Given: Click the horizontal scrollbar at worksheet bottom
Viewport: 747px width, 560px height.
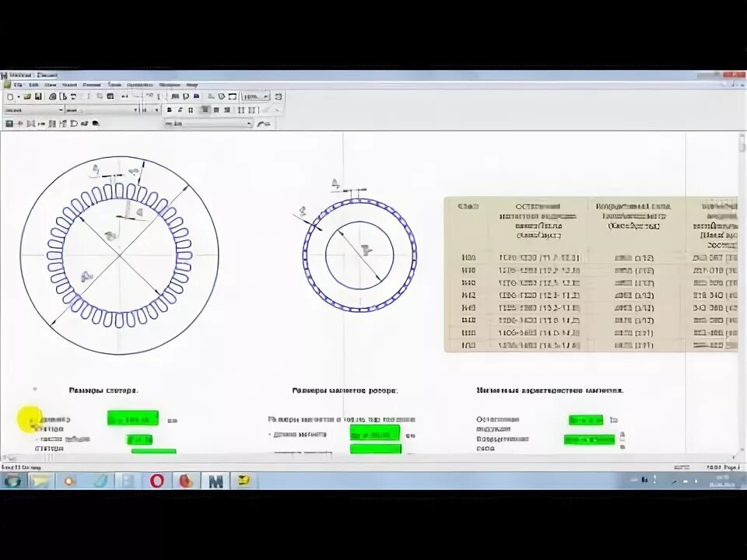Looking at the screenshot, I should [369, 457].
